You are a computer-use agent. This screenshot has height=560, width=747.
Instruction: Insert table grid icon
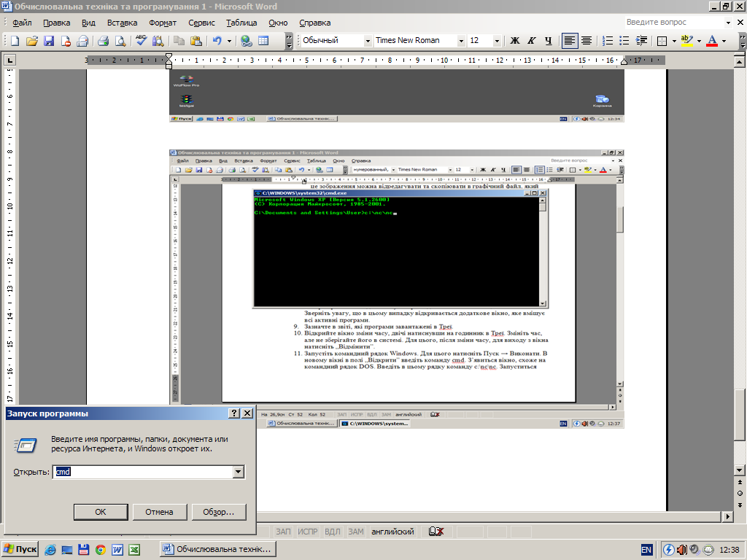263,41
